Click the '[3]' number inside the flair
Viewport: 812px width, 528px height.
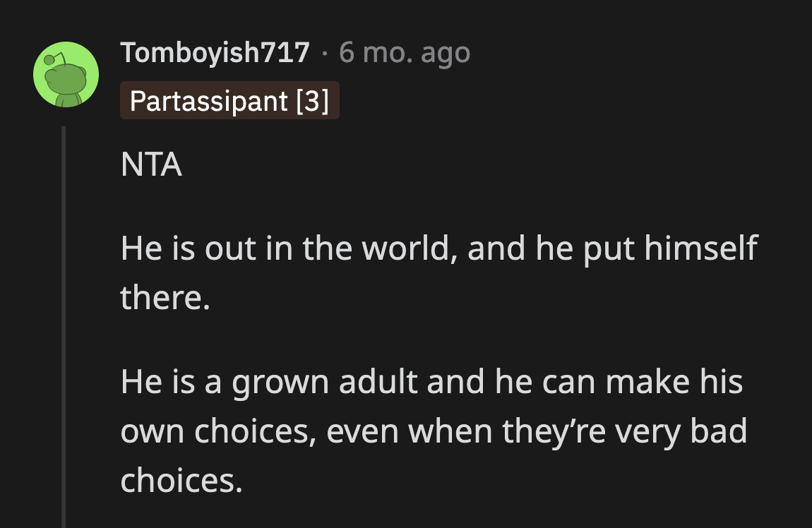tap(312, 101)
